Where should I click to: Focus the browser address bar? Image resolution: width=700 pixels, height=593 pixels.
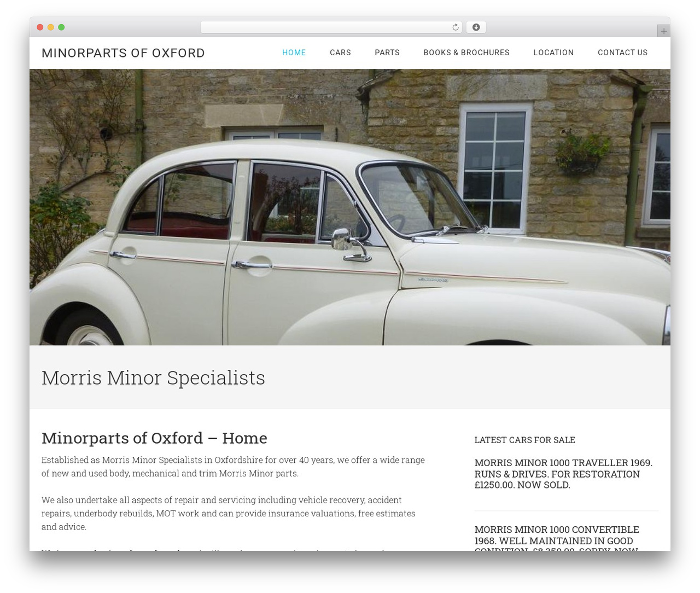[x=331, y=27]
